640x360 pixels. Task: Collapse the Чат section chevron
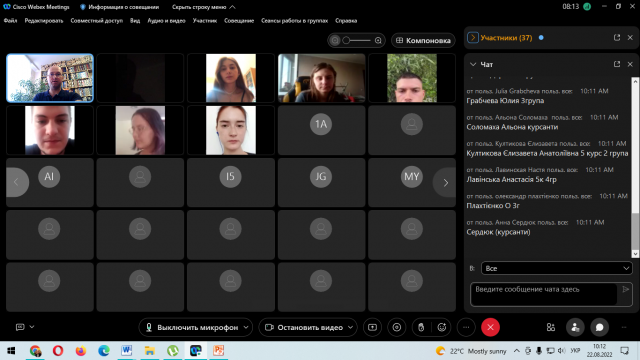pos(473,64)
